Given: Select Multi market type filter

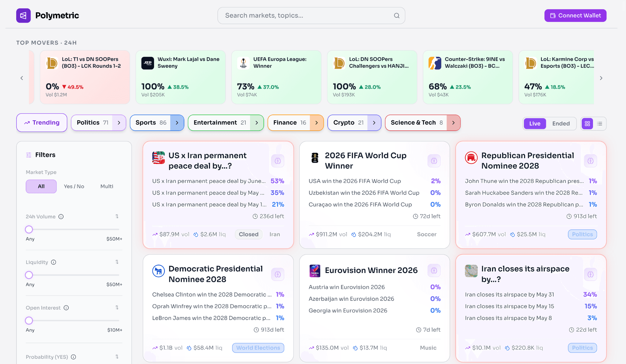Looking at the screenshot, I should (107, 186).
